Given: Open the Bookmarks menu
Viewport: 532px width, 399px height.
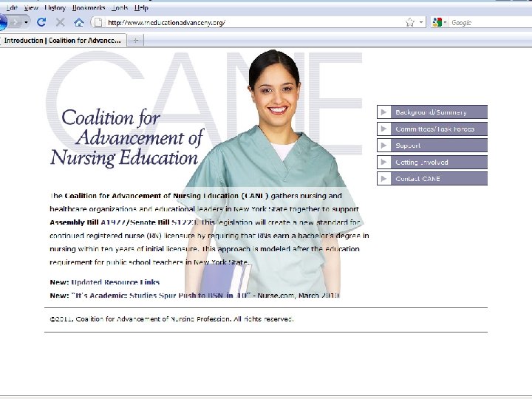Looking at the screenshot, I should click(89, 7).
